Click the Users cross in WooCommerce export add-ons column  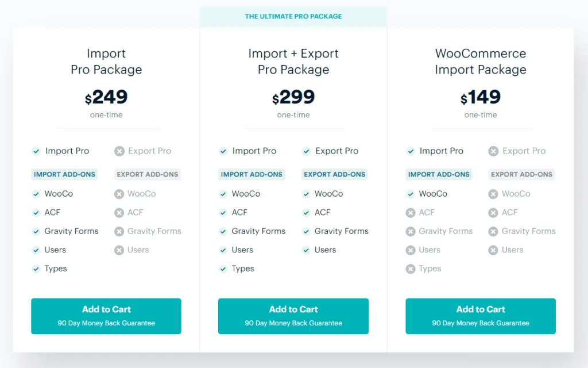(x=493, y=250)
